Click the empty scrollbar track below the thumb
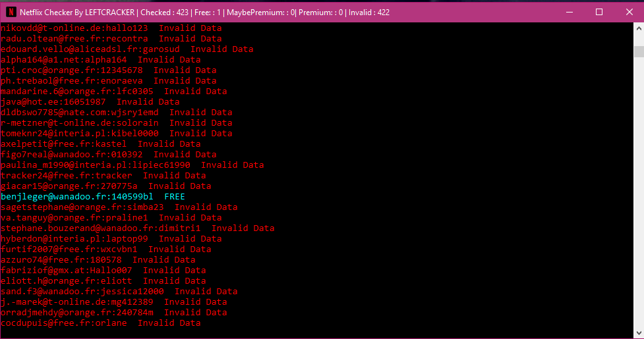The image size is (644, 339). click(638, 197)
